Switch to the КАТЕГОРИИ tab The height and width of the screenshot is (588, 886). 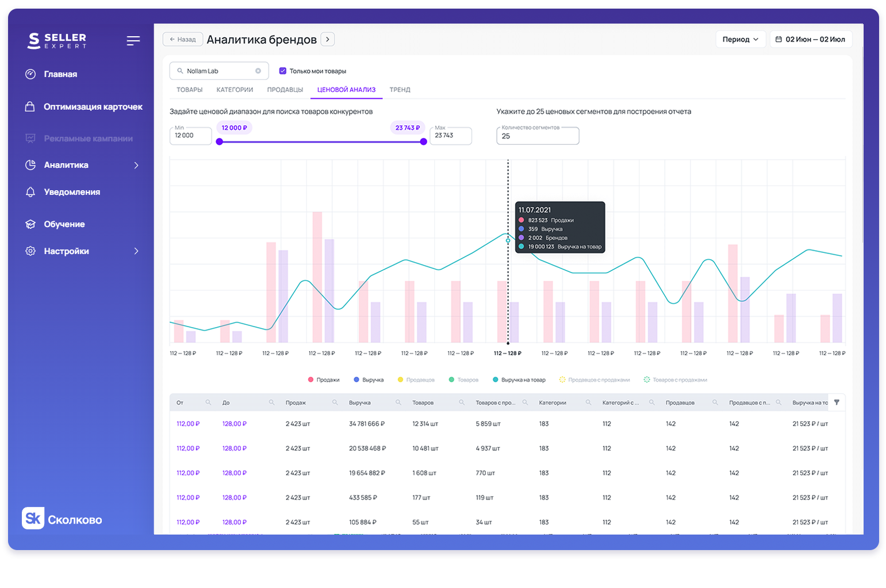[x=235, y=90]
